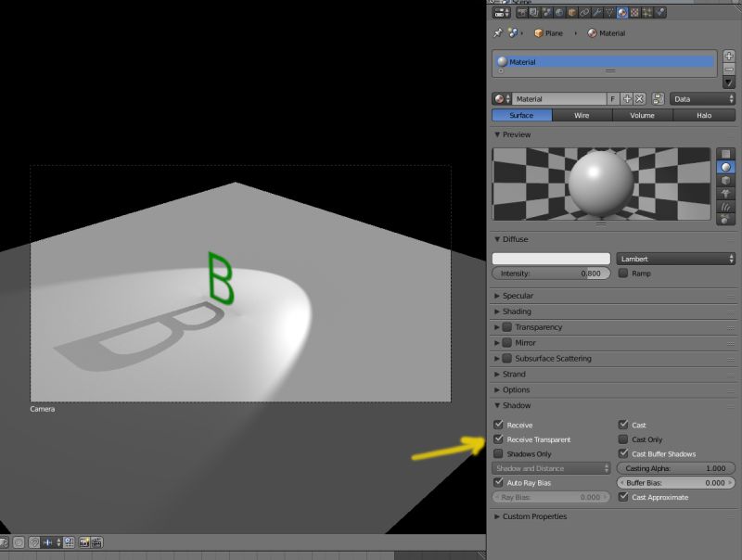Viewport: 742px width, 560px height.
Task: Click the snap element grid icon in viewport header
Action: 69,542
